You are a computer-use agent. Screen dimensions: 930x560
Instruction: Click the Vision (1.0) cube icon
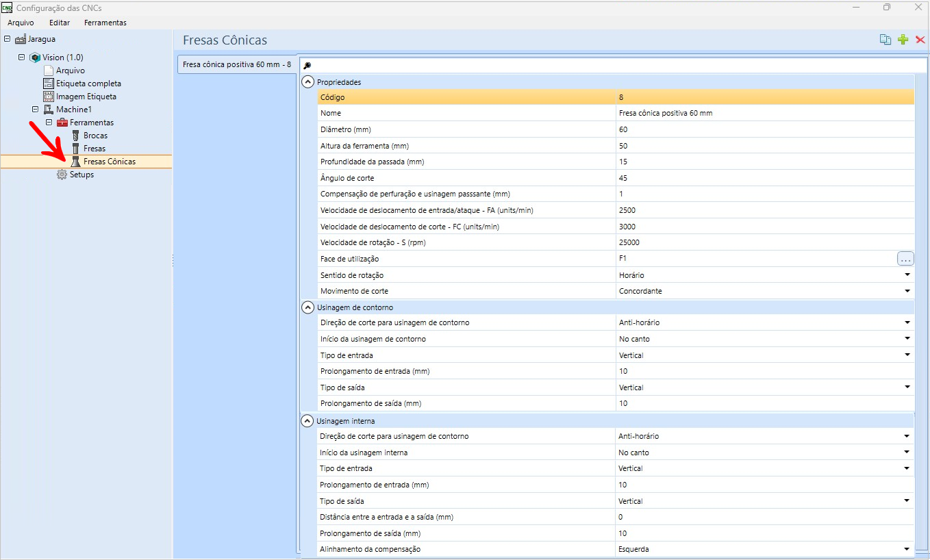[x=35, y=58]
